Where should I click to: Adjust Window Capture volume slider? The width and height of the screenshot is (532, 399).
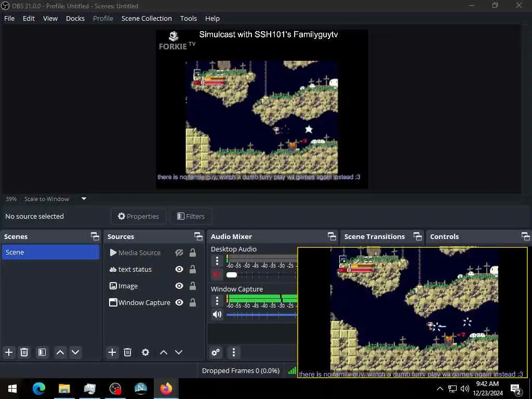point(261,315)
